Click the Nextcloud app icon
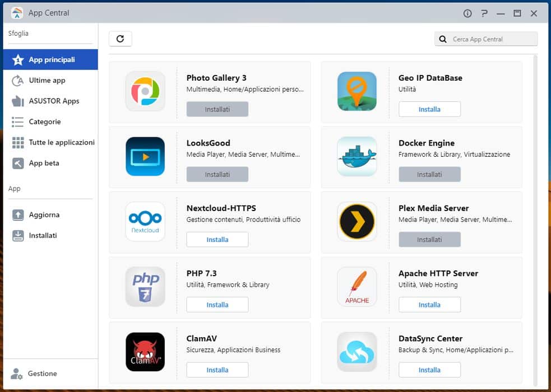This screenshot has width=551, height=392. pos(145,221)
